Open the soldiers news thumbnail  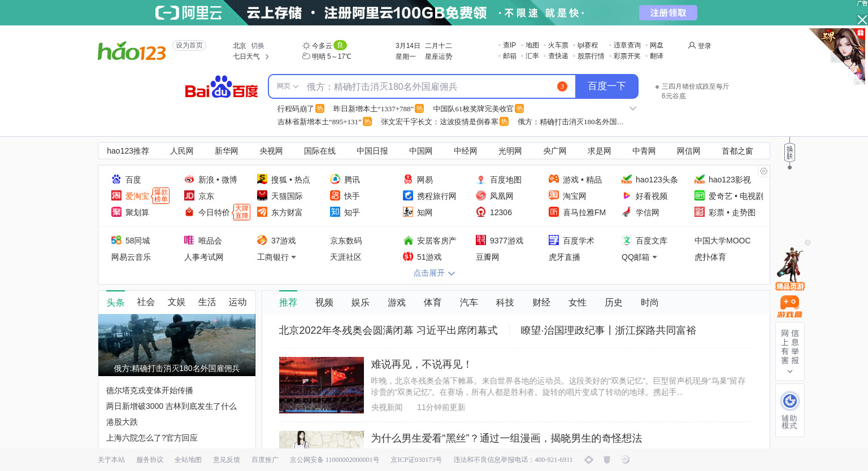[177, 345]
